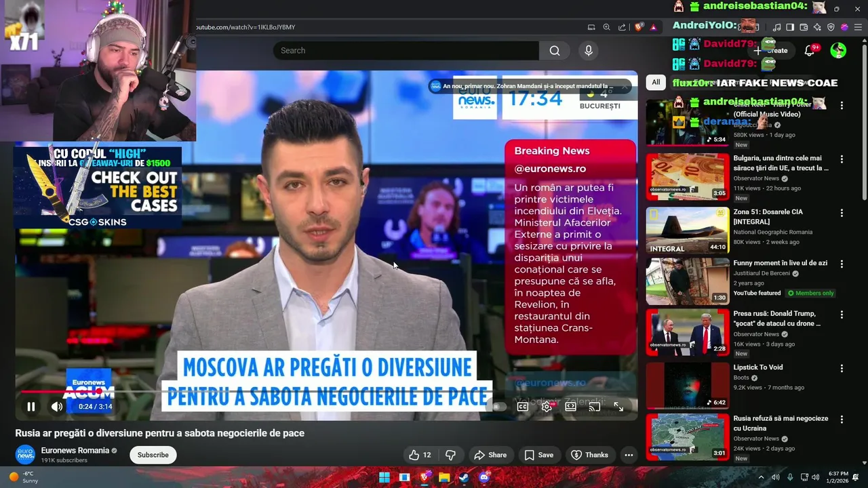This screenshot has height=488, width=868.
Task: Open the Lipstick To Void thumbnail
Action: point(687,386)
